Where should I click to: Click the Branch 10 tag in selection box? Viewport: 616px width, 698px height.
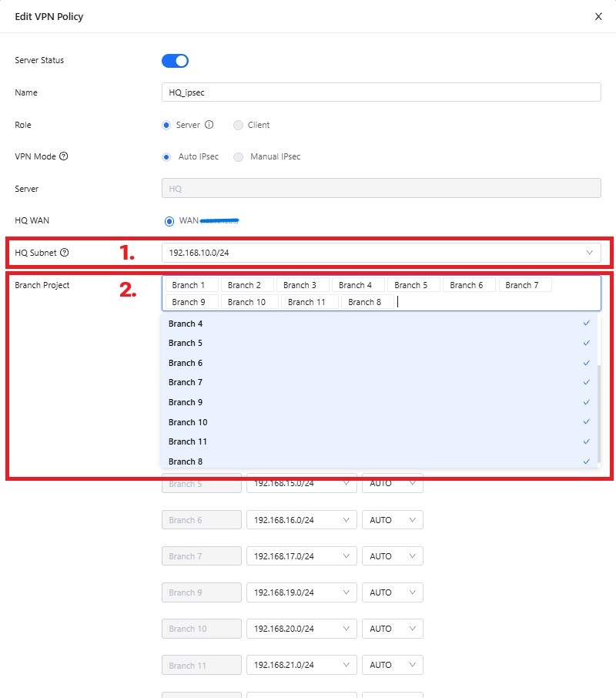click(x=249, y=302)
